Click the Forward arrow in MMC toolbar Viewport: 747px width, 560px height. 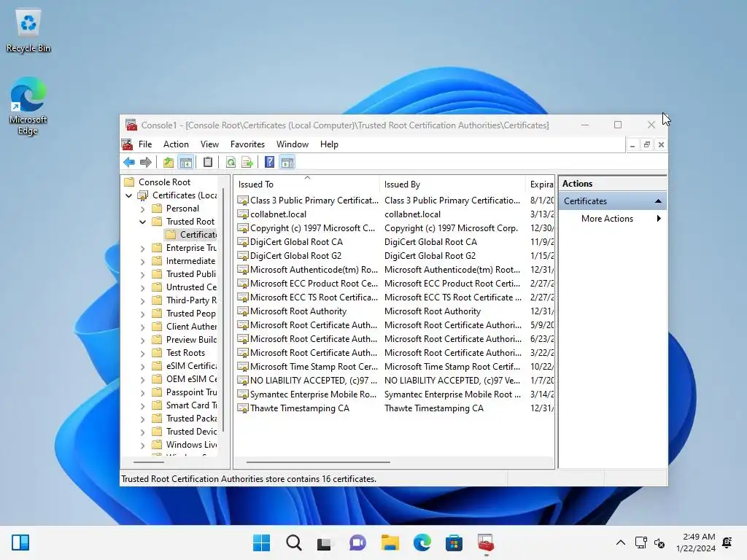click(146, 163)
